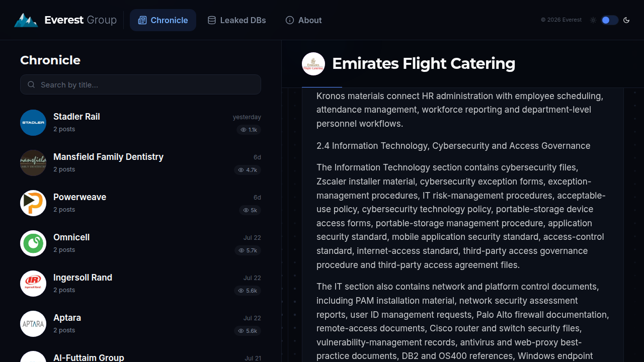Select the Powerweave entry
Viewport: 644px width, 362px height.
coord(140,203)
